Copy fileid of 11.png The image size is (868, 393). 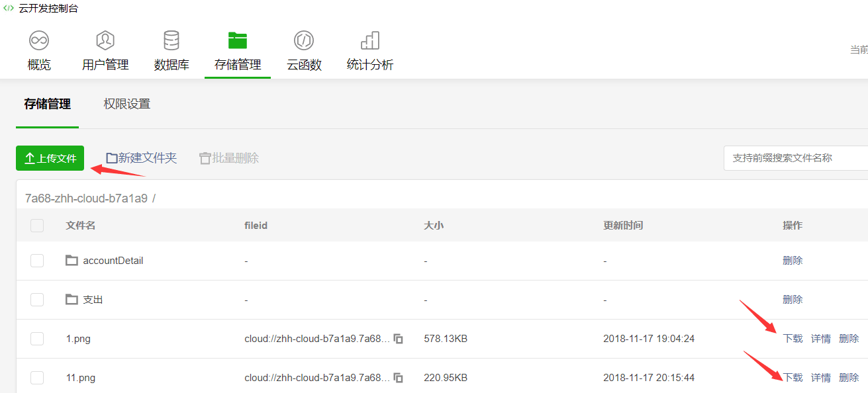399,378
